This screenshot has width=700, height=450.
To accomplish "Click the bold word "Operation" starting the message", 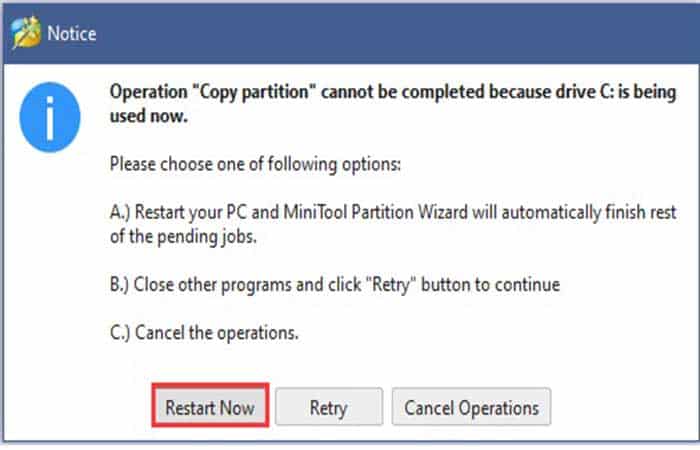I will point(149,92).
